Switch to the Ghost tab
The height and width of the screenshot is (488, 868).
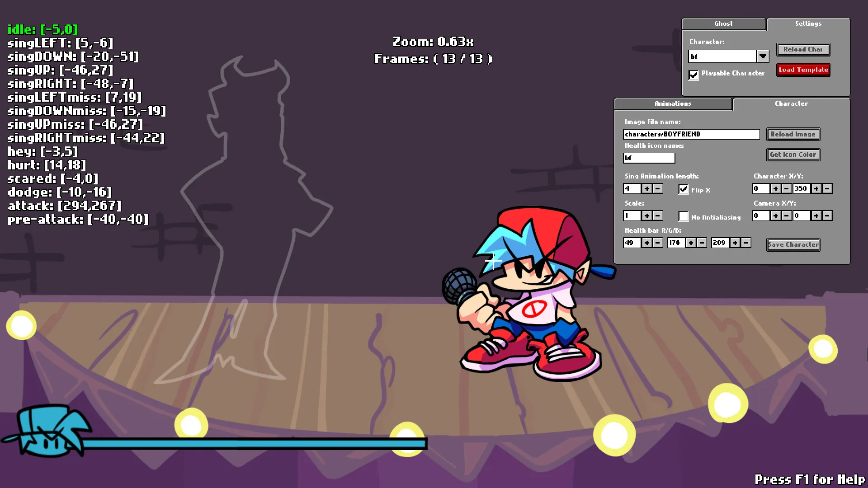tap(723, 24)
